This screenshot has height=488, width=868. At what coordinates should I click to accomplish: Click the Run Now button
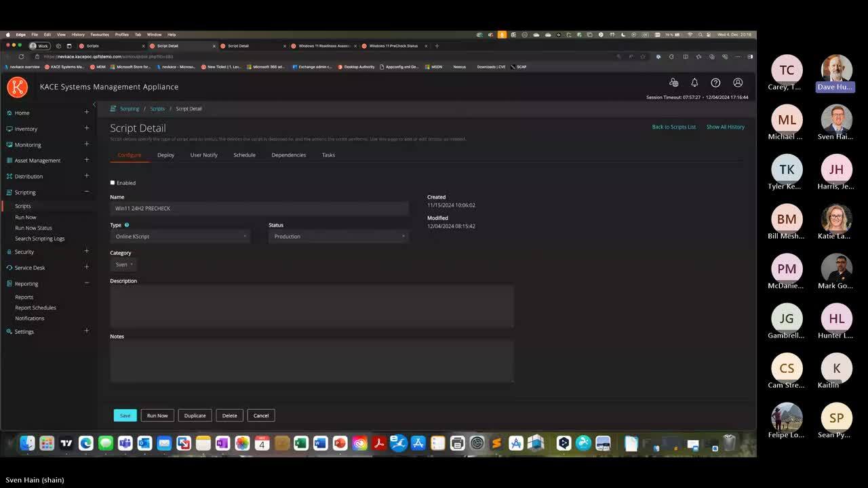pos(157,415)
